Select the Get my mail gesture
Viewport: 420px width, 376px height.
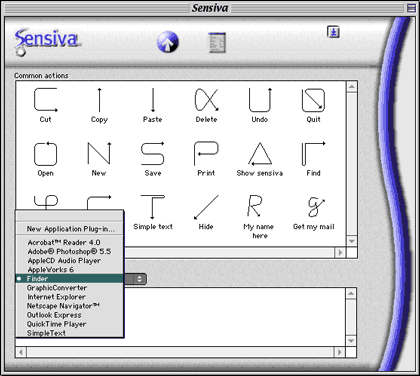(316, 207)
